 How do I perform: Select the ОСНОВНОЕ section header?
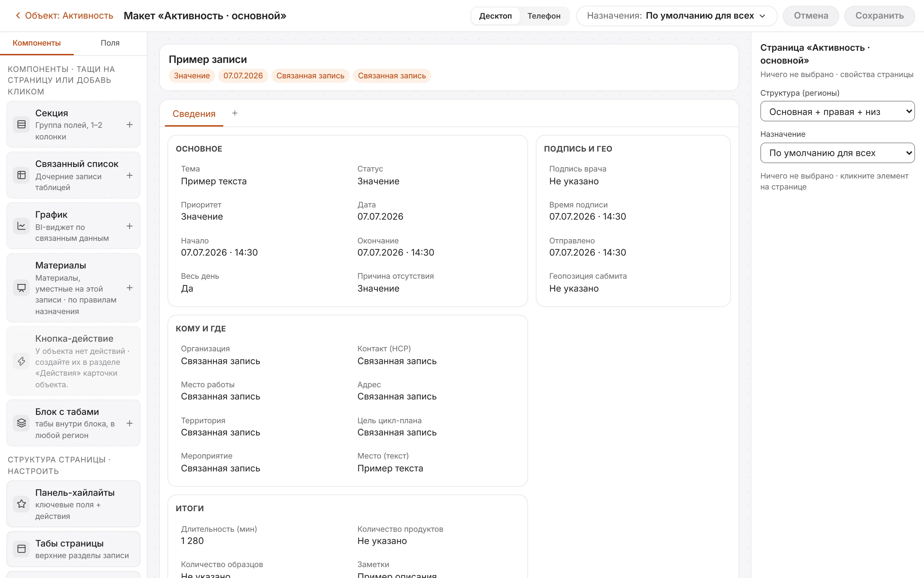click(199, 149)
